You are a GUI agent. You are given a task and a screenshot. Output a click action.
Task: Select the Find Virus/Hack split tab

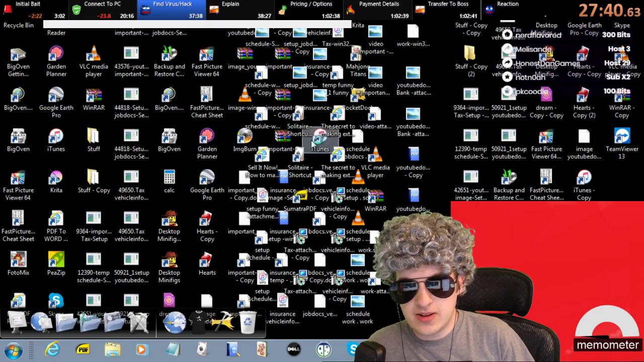point(172,10)
